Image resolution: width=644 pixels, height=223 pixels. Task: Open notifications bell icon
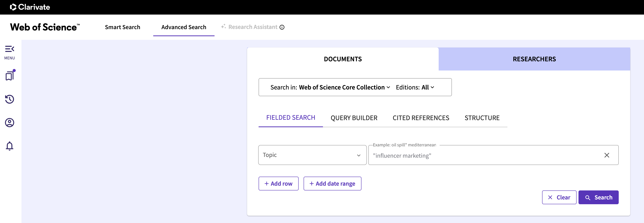coord(10,146)
